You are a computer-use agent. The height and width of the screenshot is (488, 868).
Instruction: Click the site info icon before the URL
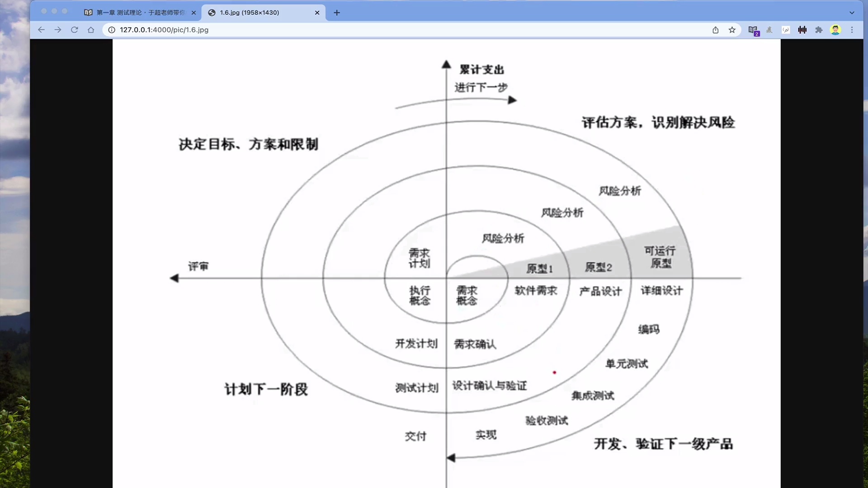coord(111,30)
